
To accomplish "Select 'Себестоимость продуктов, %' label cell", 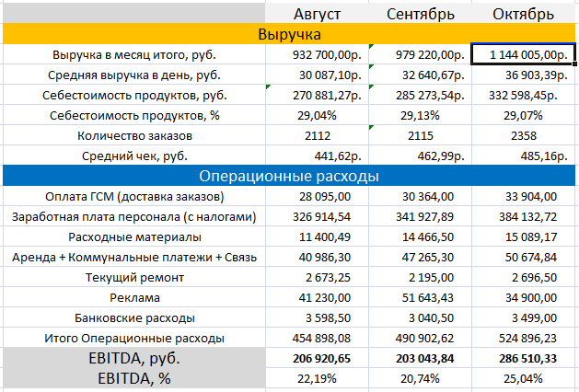I will 134,115.
